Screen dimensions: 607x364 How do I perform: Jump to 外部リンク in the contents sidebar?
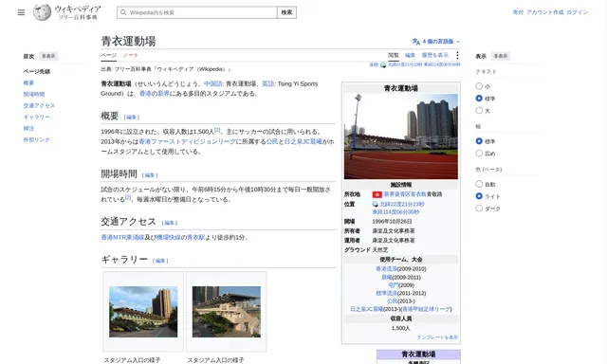(x=36, y=139)
